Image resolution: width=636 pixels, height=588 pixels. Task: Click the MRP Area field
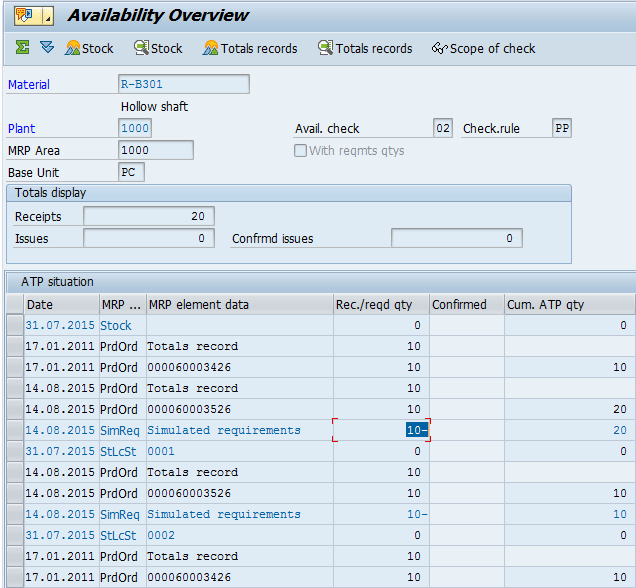point(156,150)
